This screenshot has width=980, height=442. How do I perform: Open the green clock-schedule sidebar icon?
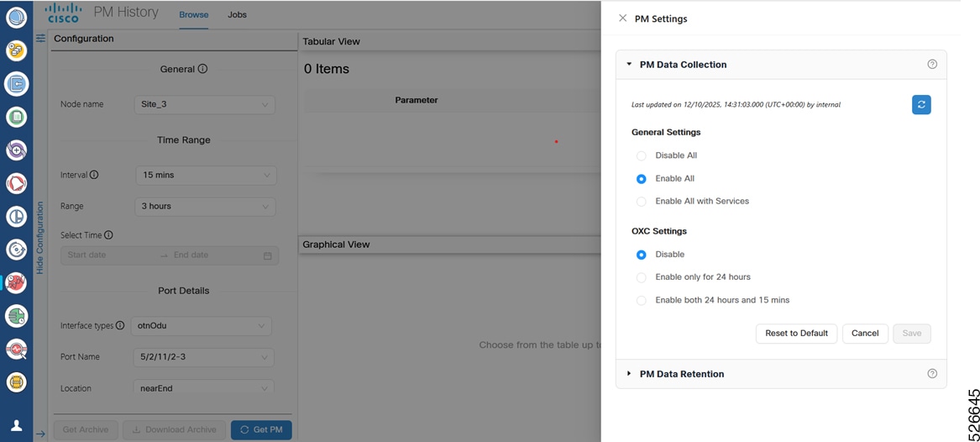(x=16, y=316)
